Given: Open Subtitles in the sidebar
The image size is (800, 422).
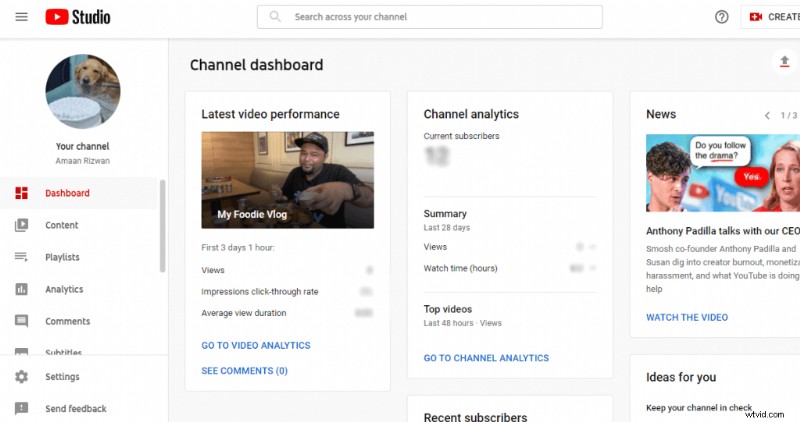Looking at the screenshot, I should pos(79,351).
